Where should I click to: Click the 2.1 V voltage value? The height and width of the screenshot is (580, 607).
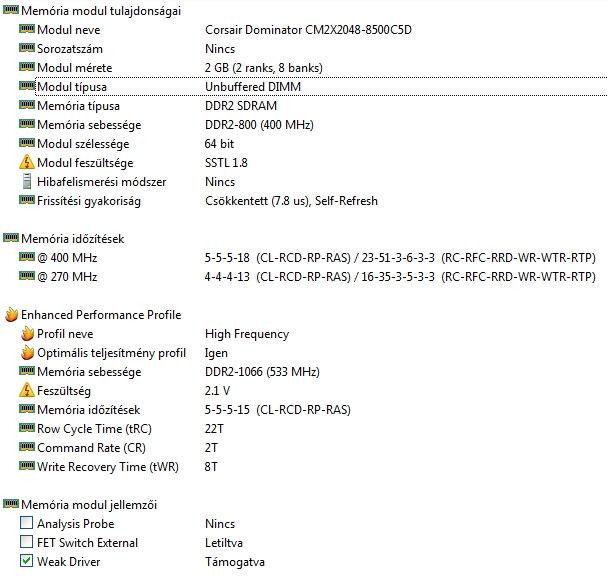tap(217, 391)
